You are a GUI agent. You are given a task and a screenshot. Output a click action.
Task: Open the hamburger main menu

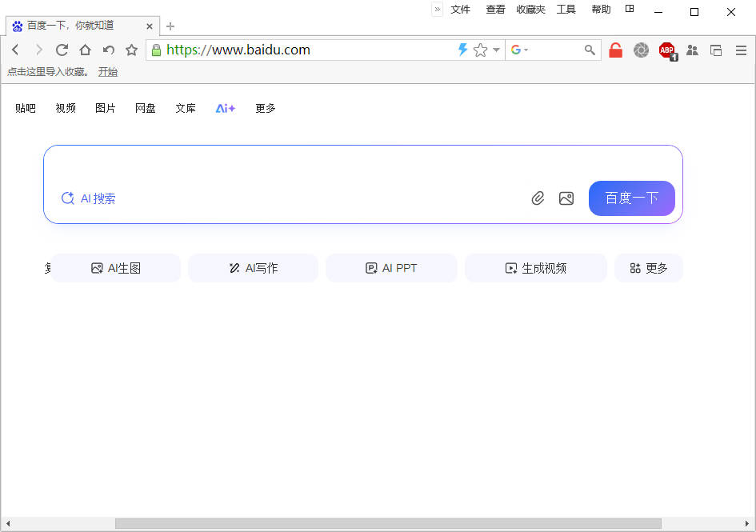[x=741, y=50]
